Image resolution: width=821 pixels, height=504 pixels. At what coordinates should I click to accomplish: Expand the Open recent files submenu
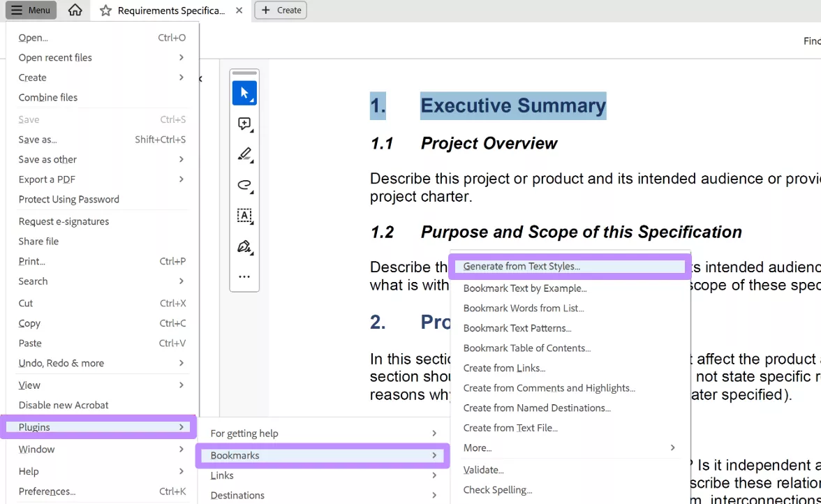pyautogui.click(x=55, y=57)
